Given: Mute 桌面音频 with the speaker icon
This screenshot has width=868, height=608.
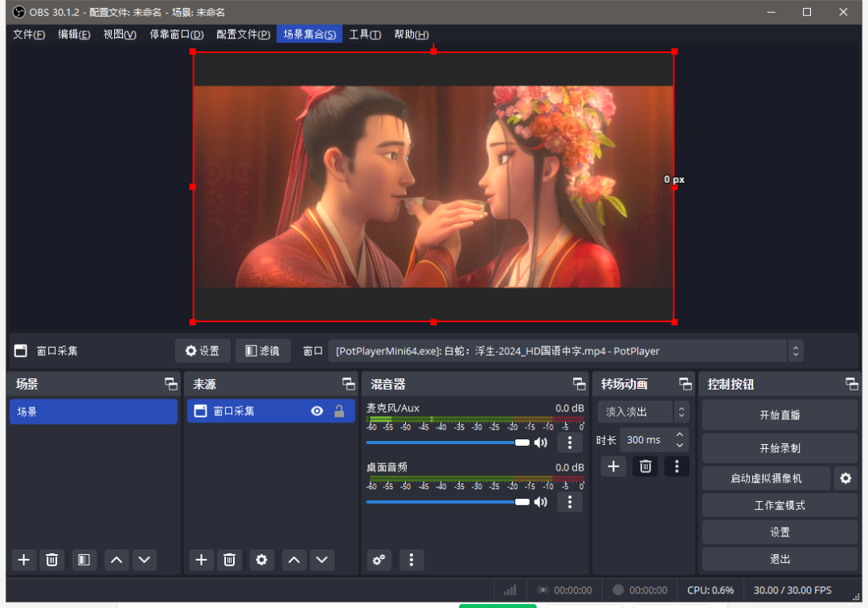Looking at the screenshot, I should [x=541, y=501].
